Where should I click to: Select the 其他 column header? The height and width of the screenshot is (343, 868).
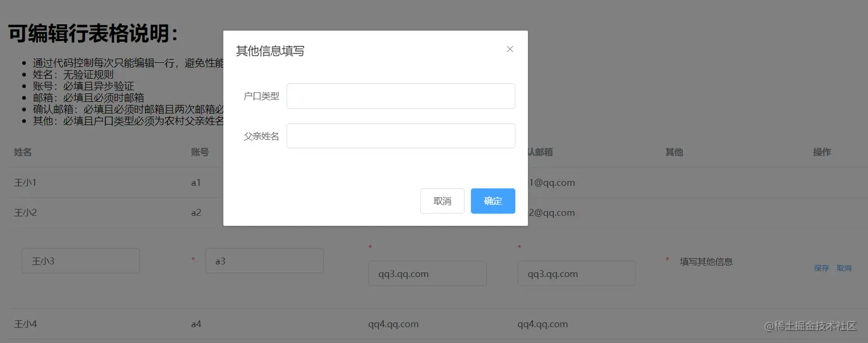(x=674, y=152)
